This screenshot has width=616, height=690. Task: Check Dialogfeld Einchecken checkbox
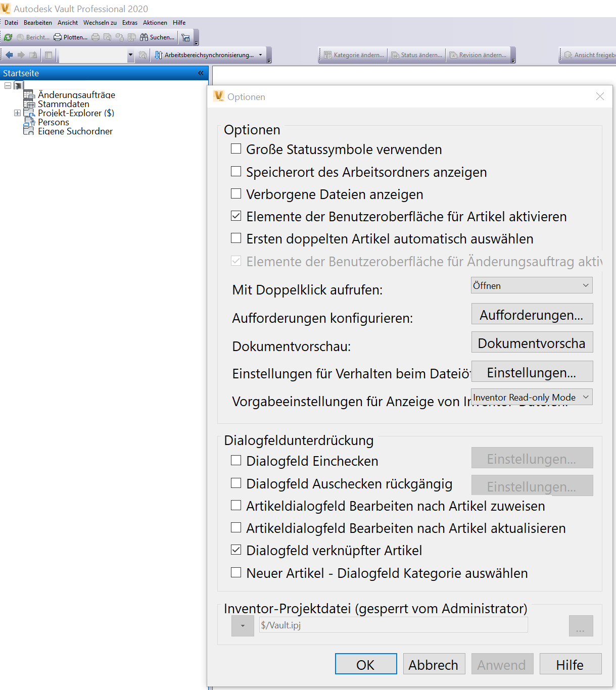coord(236,460)
